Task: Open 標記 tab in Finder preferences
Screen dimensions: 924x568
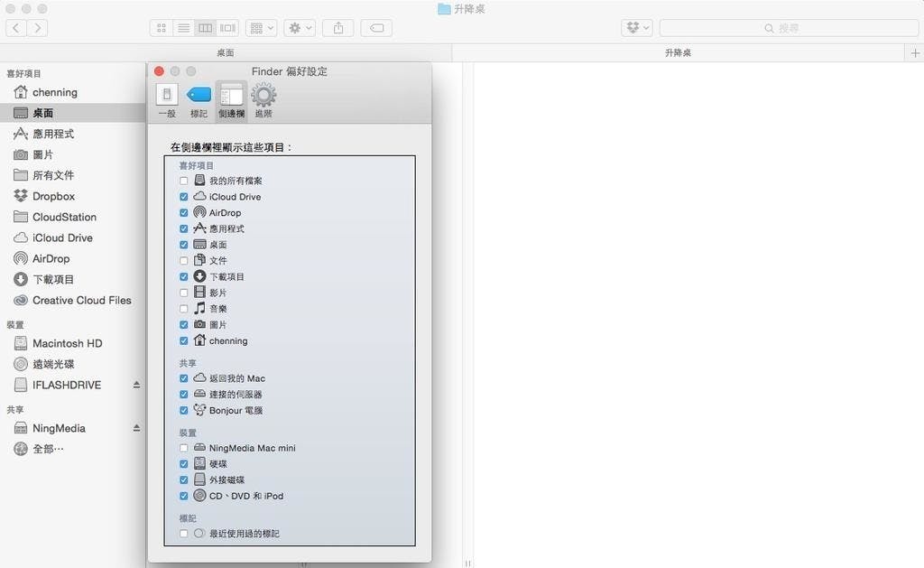Action: tap(199, 100)
